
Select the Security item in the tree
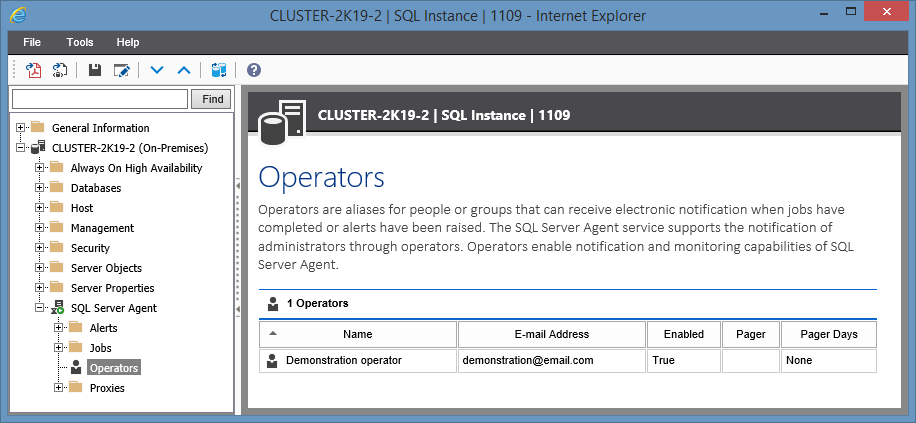click(x=90, y=248)
